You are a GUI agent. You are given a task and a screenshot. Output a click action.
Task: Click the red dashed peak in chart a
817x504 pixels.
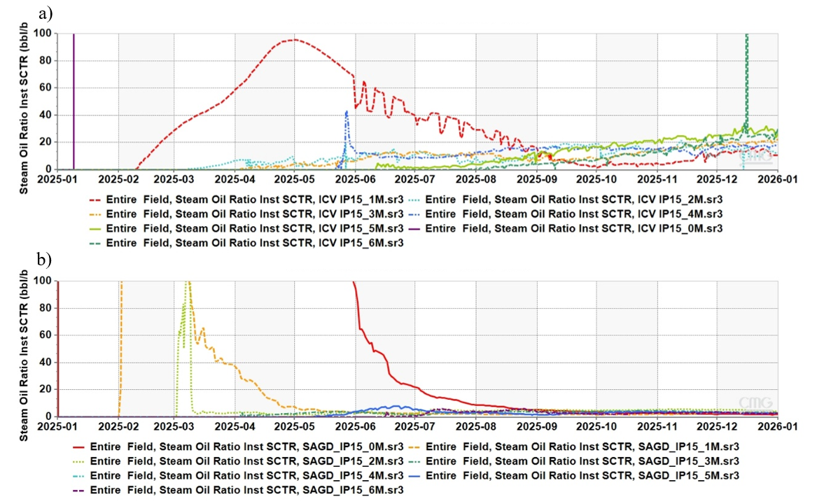pos(295,40)
